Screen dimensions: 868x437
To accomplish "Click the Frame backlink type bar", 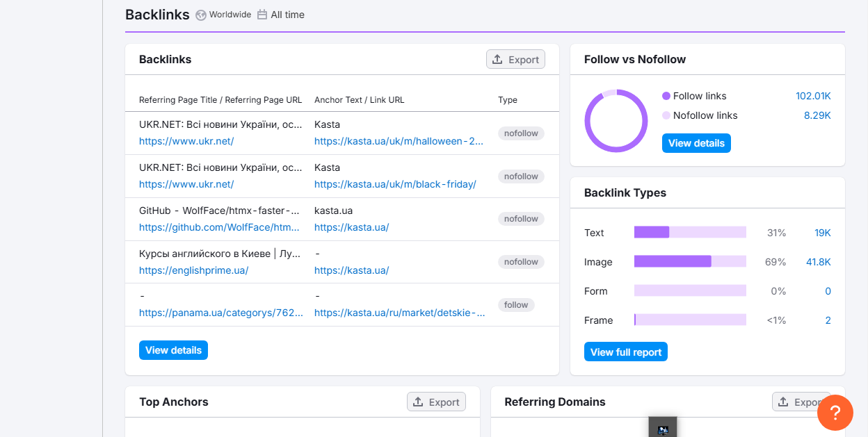I will pyautogui.click(x=690, y=320).
